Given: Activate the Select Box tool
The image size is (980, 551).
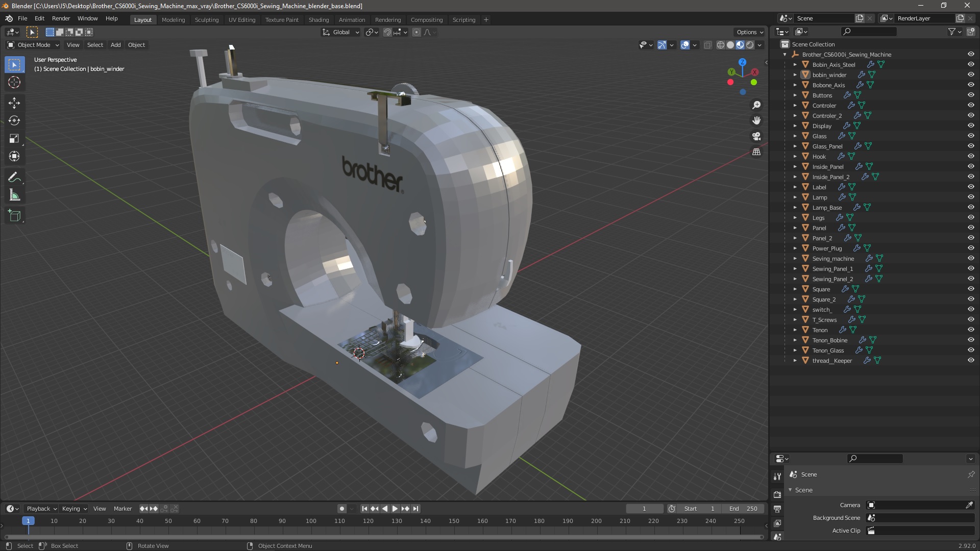Looking at the screenshot, I should [14, 65].
